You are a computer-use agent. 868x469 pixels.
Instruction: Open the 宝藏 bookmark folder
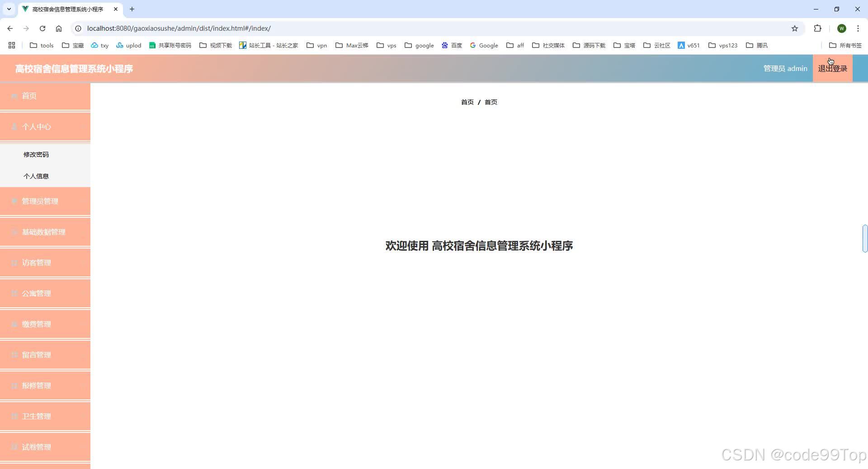[x=73, y=45]
